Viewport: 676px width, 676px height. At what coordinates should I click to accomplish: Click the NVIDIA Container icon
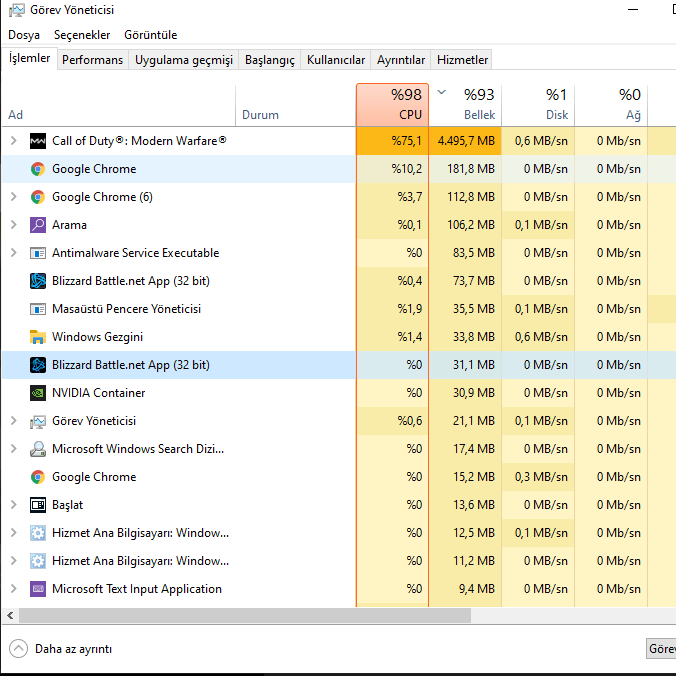[x=38, y=393]
